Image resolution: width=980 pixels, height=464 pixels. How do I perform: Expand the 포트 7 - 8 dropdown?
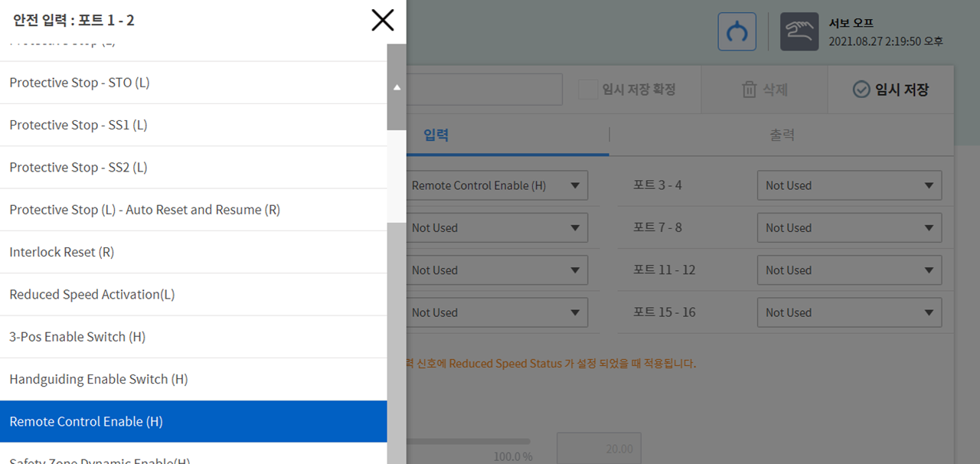849,228
